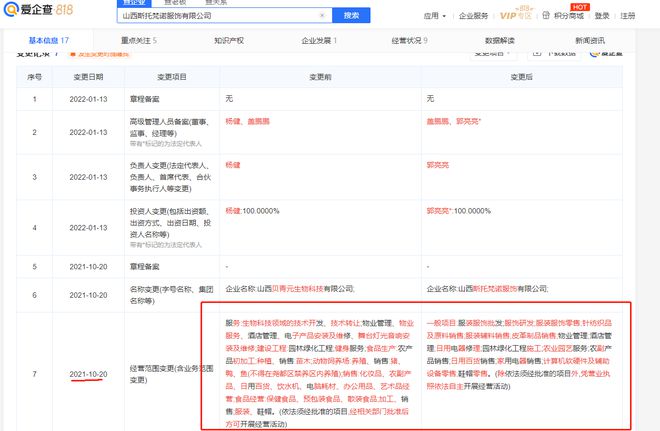Click the 变更日期 column header
Screen dimensions: 660x431
pos(88,77)
